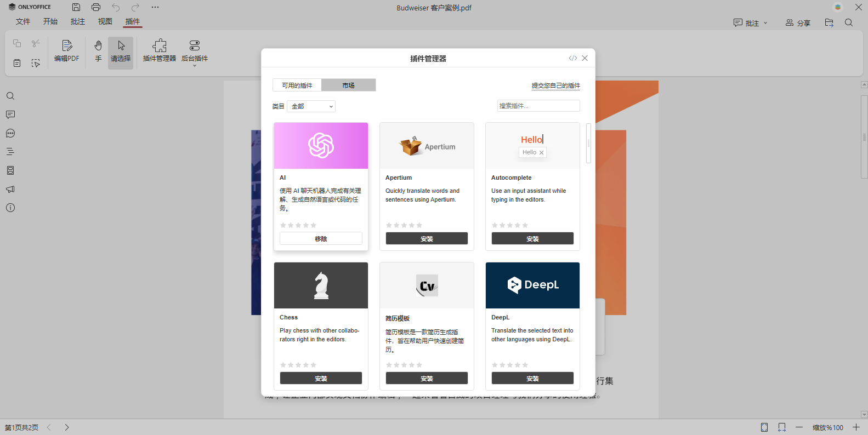The height and width of the screenshot is (435, 868).
Task: Select the 插件 ribbon tab
Action: click(133, 21)
